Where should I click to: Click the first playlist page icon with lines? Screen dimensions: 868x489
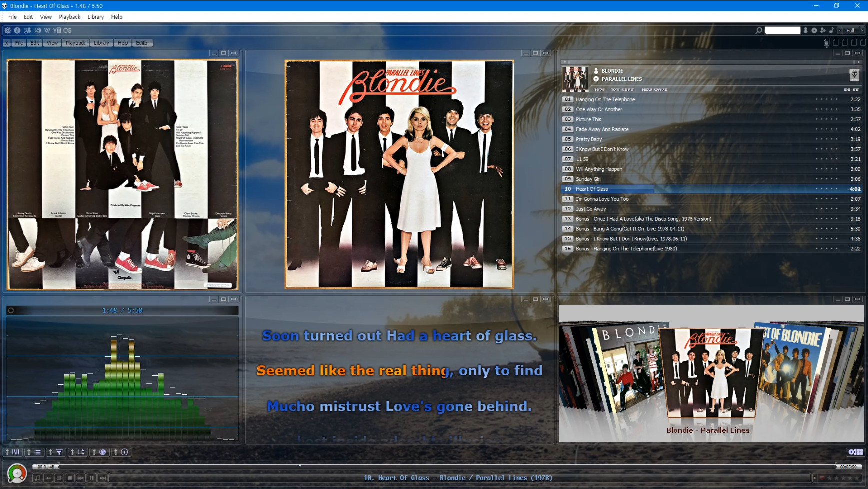coord(827,43)
